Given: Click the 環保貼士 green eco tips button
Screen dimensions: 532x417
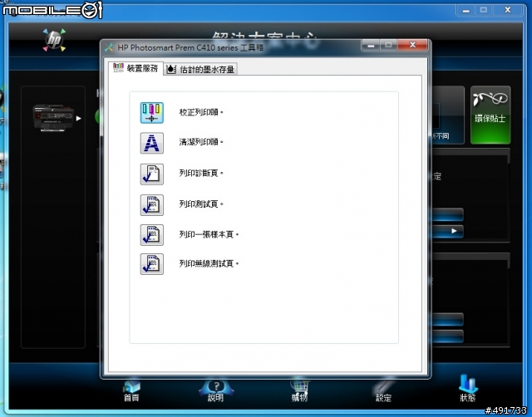Looking at the screenshot, I should click(x=490, y=115).
